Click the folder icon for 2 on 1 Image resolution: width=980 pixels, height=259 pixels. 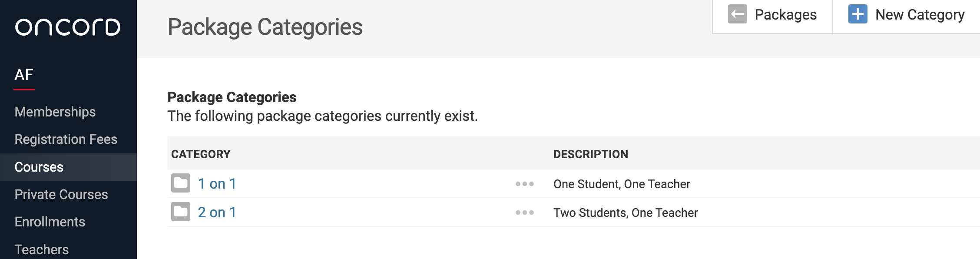point(181,212)
